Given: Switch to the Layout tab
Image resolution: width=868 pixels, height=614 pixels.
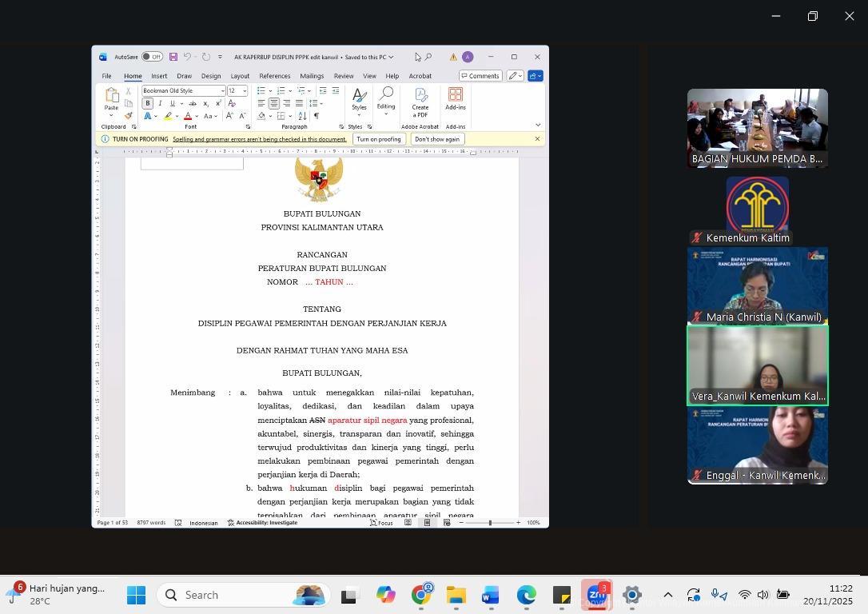Looking at the screenshot, I should (240, 76).
